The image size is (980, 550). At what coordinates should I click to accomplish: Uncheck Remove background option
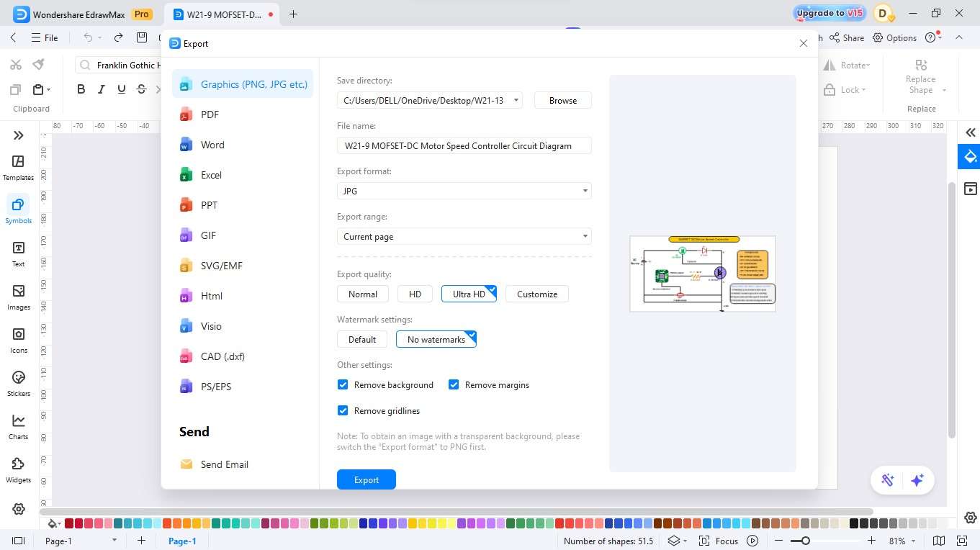point(343,384)
